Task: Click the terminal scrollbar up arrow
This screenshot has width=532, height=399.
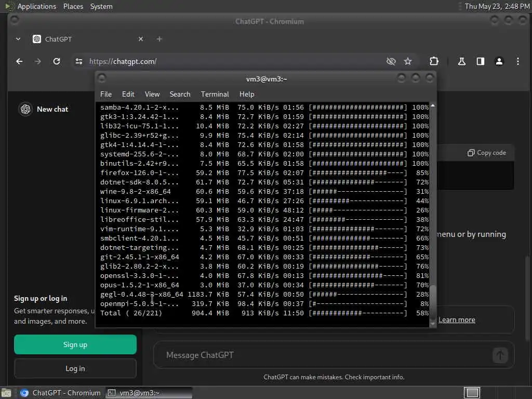Action: click(433, 105)
